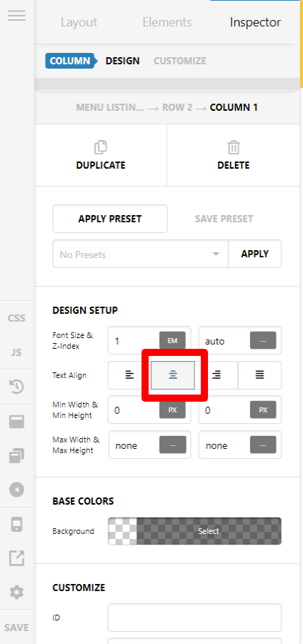Toggle the mobile device preview icon
The image size is (303, 644).
[16, 525]
